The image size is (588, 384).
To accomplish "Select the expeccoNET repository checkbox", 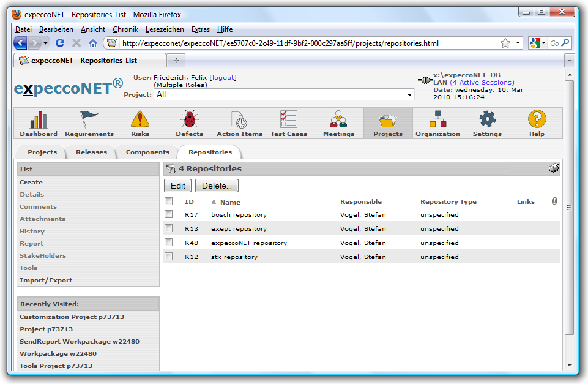I will (x=169, y=243).
